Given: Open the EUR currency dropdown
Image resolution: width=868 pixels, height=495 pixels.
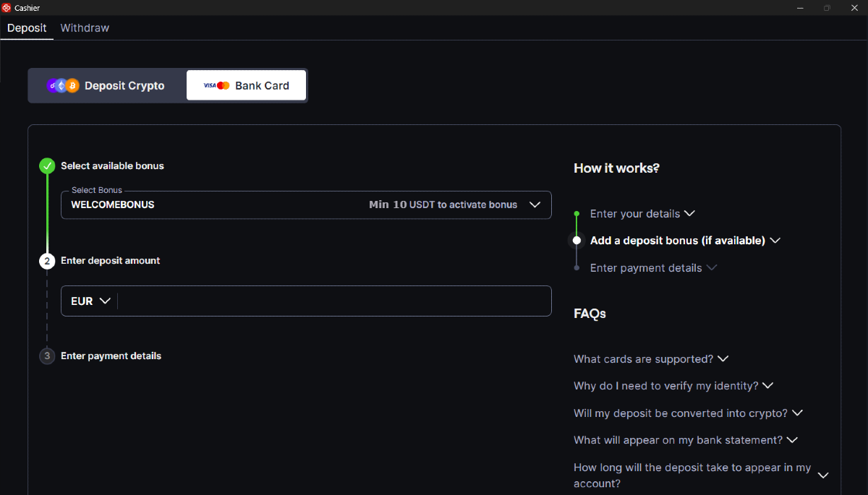Looking at the screenshot, I should pos(90,301).
